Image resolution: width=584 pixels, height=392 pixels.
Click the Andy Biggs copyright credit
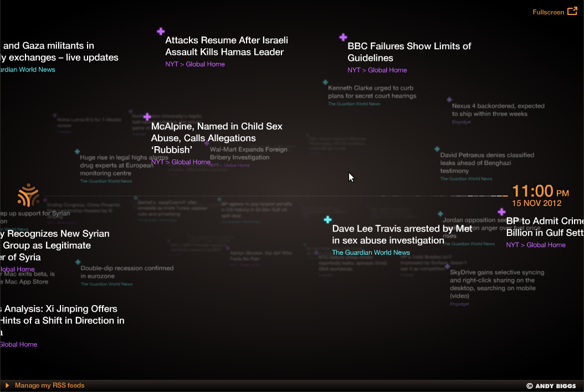click(x=551, y=386)
